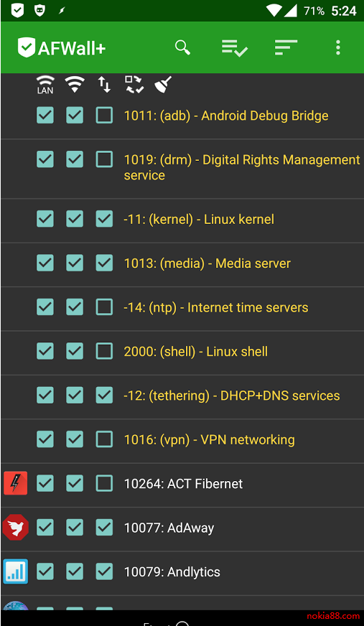Open the DHCP+DNS services tethering entry
364x626 pixels.
[x=232, y=396]
